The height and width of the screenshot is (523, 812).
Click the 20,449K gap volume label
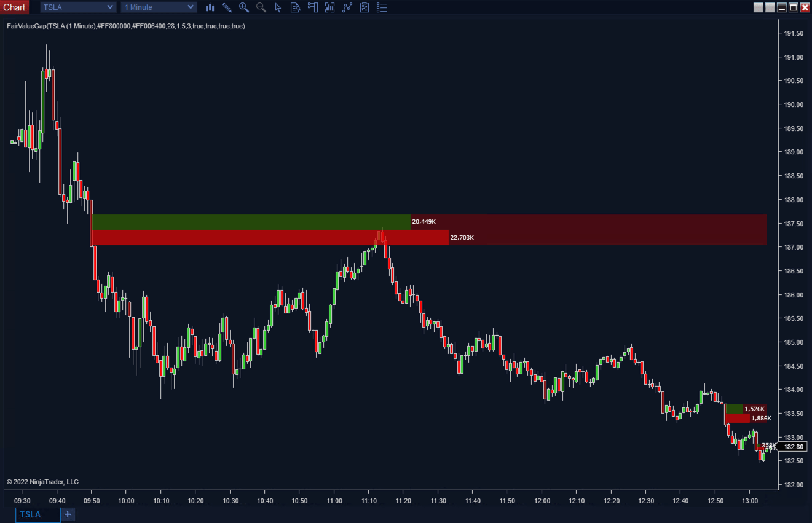[x=424, y=221]
